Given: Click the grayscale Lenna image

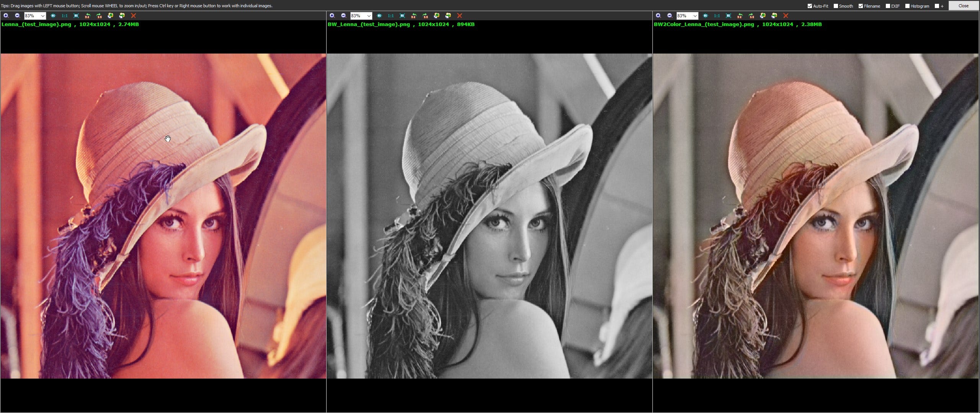Looking at the screenshot, I should click(x=489, y=216).
